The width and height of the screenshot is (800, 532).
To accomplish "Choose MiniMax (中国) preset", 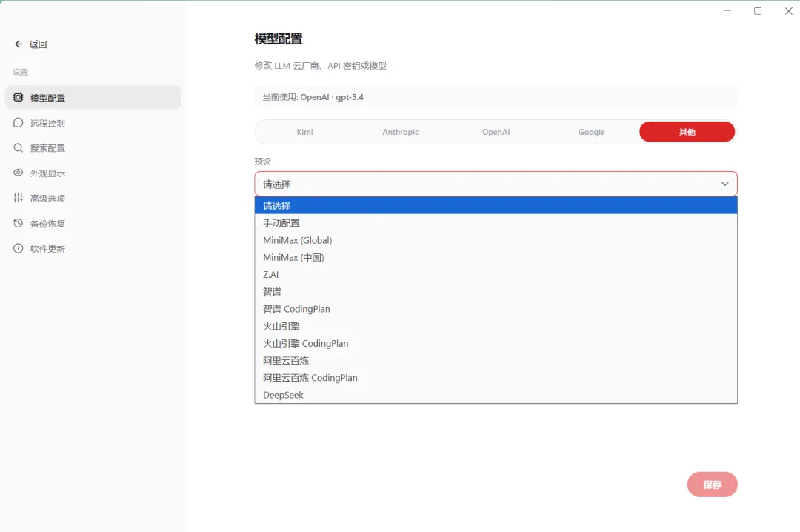I will (x=496, y=257).
